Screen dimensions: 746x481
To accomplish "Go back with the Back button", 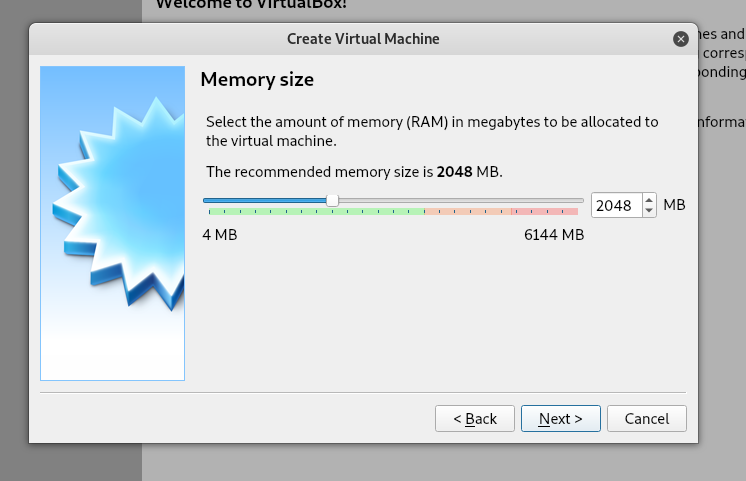I will pyautogui.click(x=475, y=418).
